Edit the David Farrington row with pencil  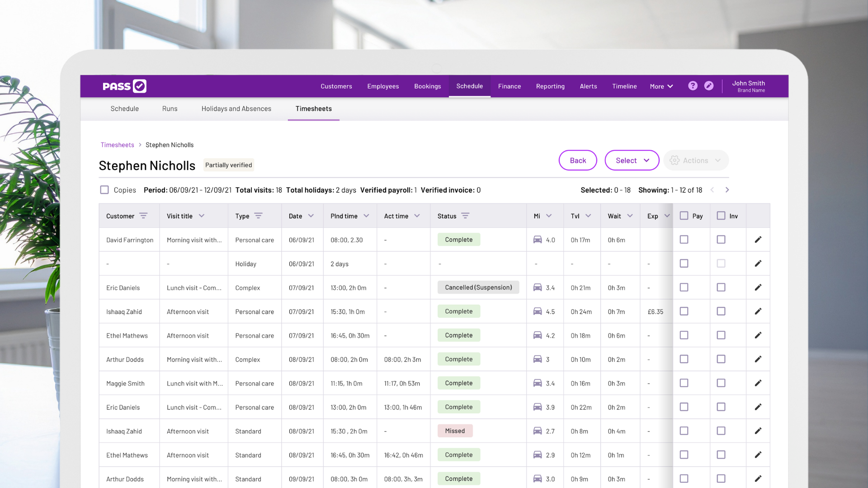coord(758,239)
